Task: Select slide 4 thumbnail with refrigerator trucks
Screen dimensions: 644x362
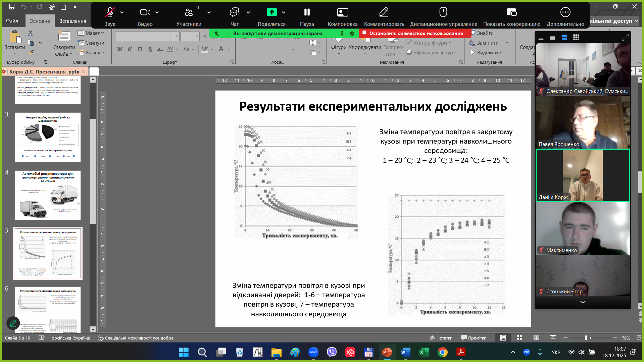Action: 48,195
